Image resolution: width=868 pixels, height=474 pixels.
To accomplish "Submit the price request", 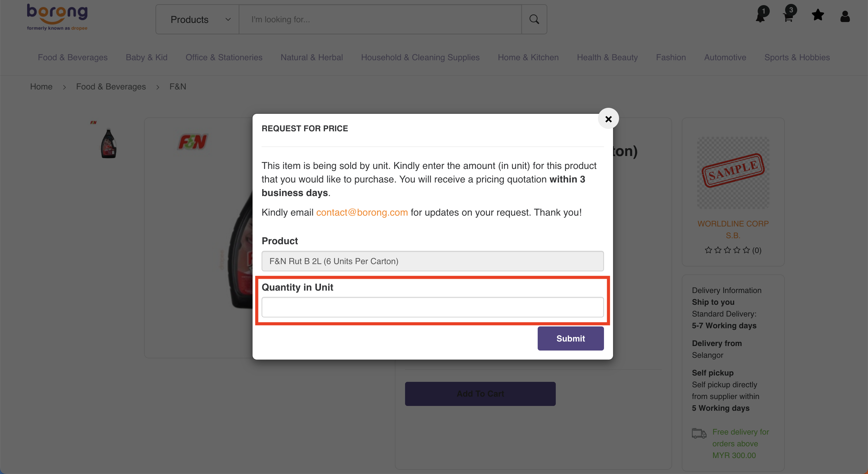I will [570, 338].
